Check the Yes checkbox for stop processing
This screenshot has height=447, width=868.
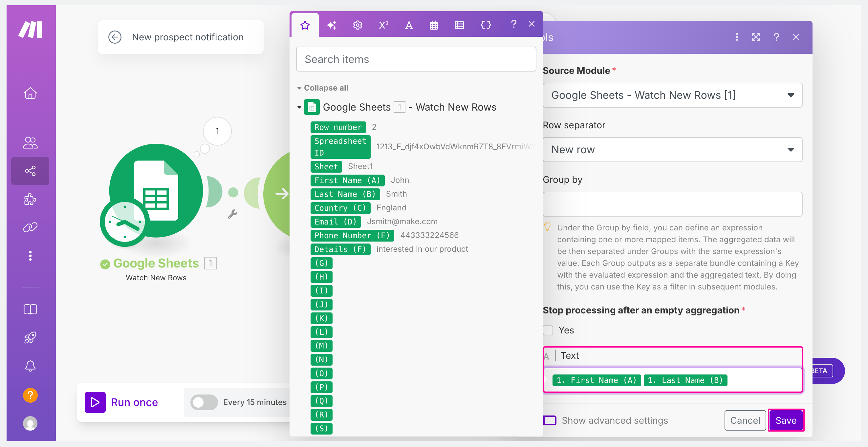(548, 330)
